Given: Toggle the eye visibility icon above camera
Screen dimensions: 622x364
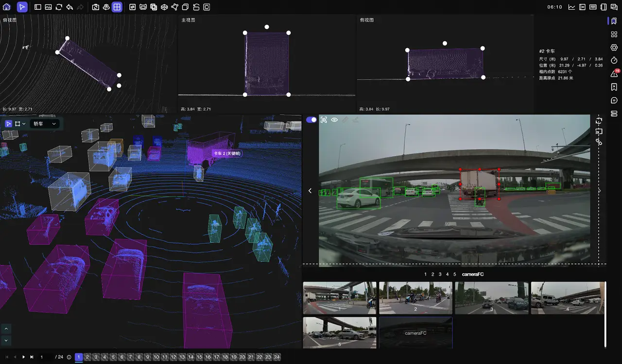Looking at the screenshot, I should pos(334,120).
